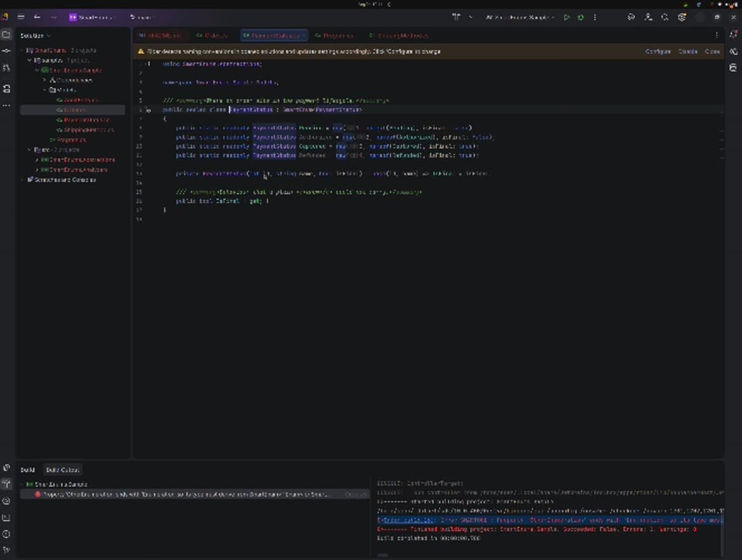The image size is (742, 560).
Task: Switch to the Order.cs editor tab
Action: point(212,36)
